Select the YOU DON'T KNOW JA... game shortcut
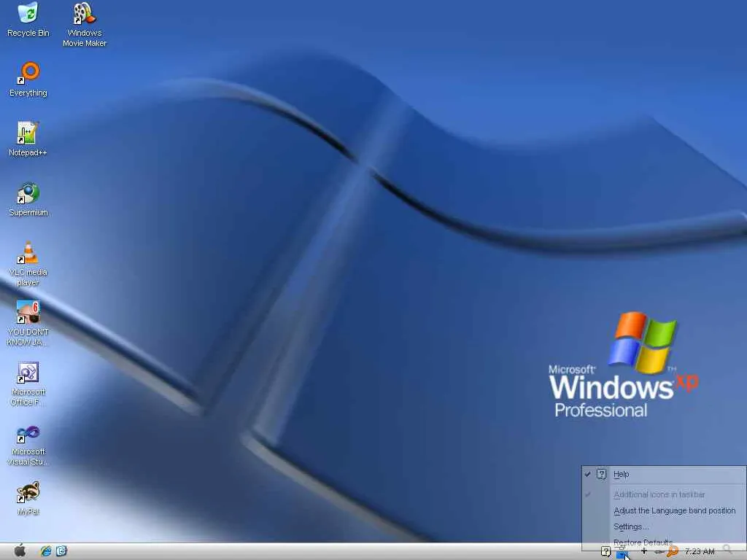This screenshot has height=560, width=747. tap(28, 324)
